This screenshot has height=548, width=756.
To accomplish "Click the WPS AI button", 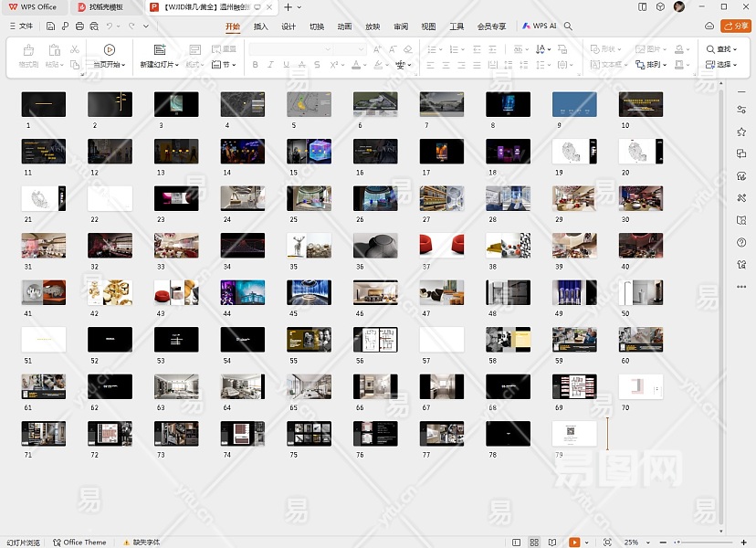I will click(x=539, y=26).
